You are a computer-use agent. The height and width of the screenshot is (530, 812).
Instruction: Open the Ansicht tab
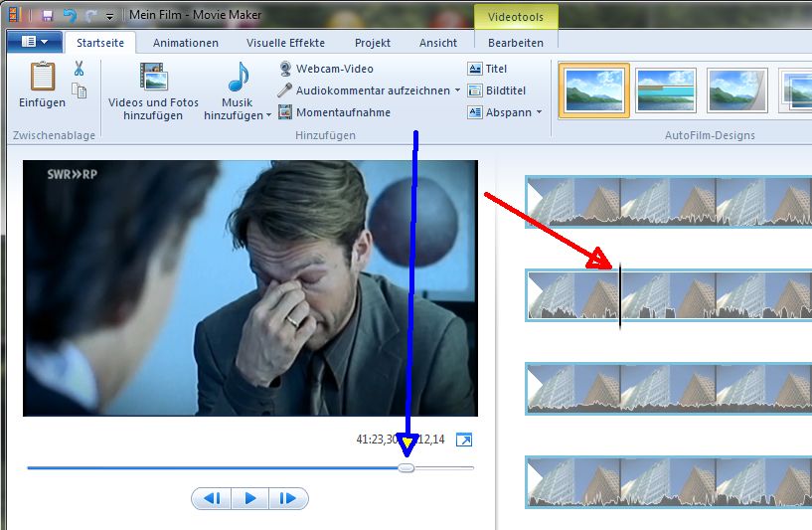tap(438, 43)
